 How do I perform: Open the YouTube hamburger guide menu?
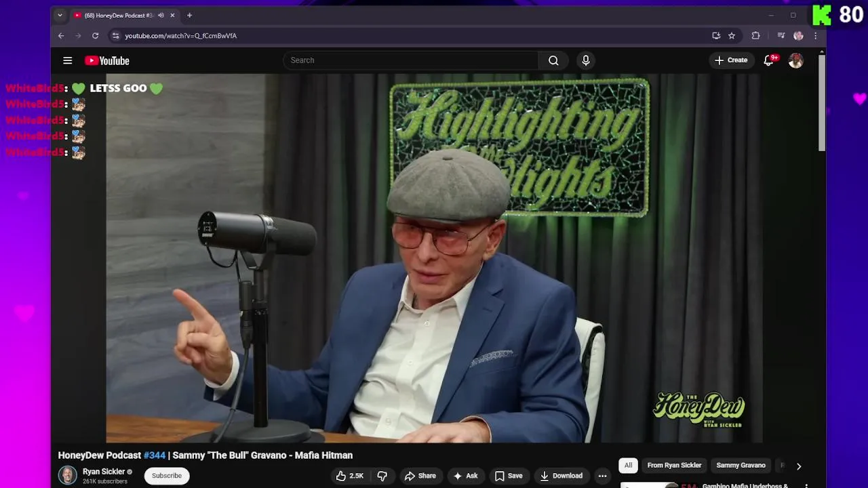pos(68,61)
